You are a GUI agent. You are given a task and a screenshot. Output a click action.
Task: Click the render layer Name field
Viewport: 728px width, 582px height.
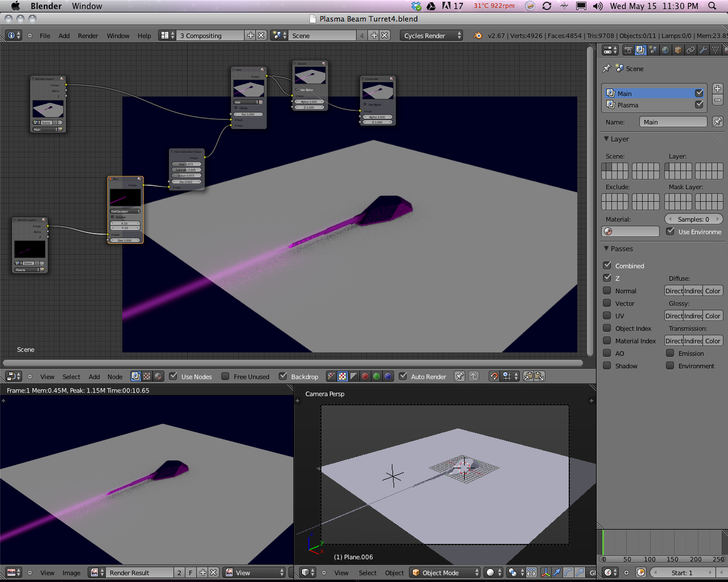[x=673, y=122]
